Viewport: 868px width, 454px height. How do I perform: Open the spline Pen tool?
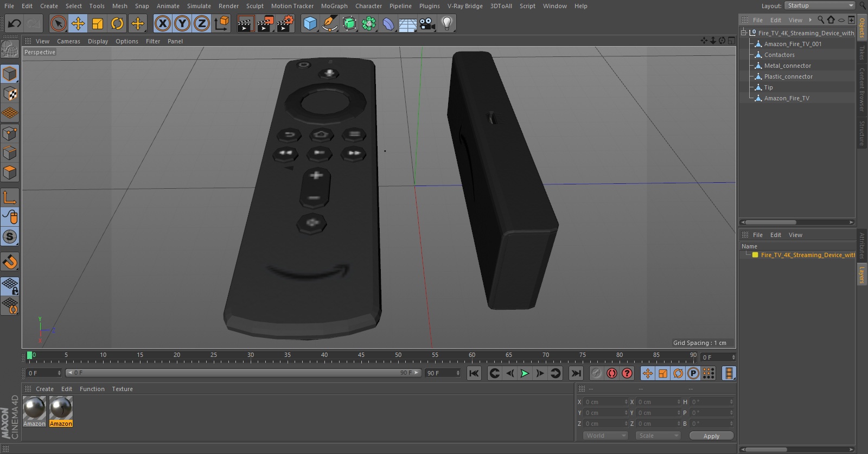(x=329, y=23)
